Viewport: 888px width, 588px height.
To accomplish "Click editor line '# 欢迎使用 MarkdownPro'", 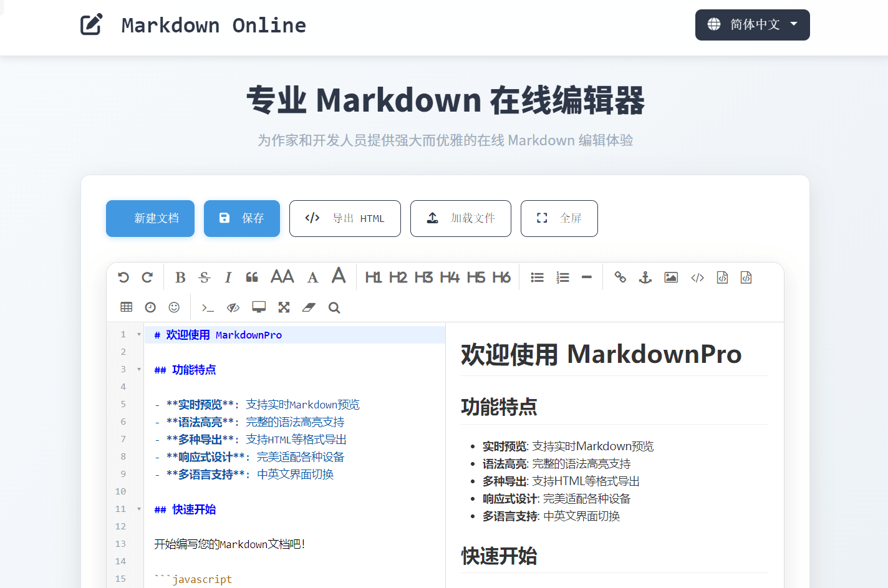I will pyautogui.click(x=218, y=335).
